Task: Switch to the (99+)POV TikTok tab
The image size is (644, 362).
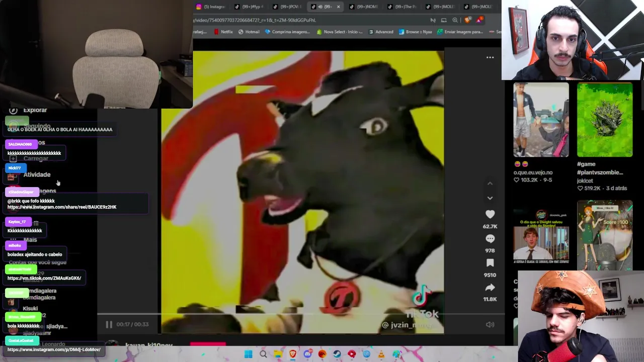Action: point(288,7)
